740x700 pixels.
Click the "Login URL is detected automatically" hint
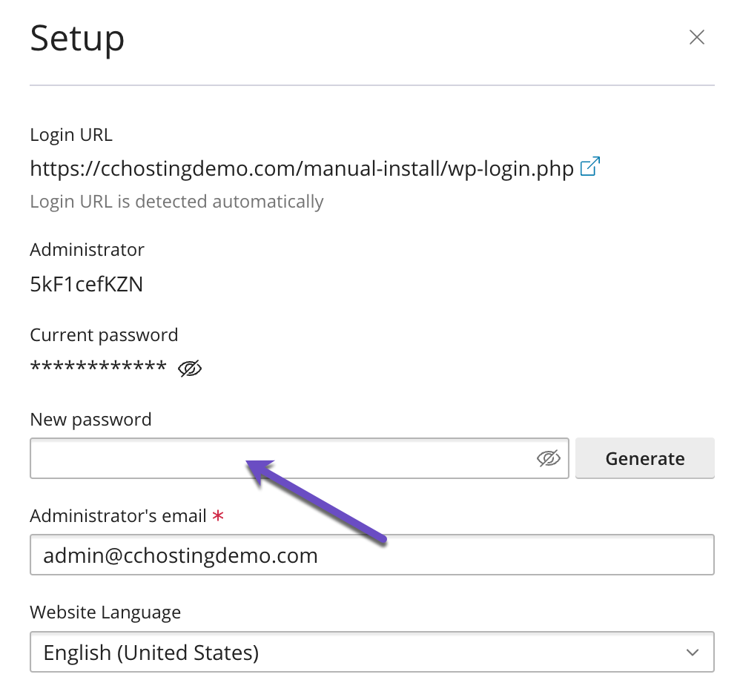click(x=176, y=202)
